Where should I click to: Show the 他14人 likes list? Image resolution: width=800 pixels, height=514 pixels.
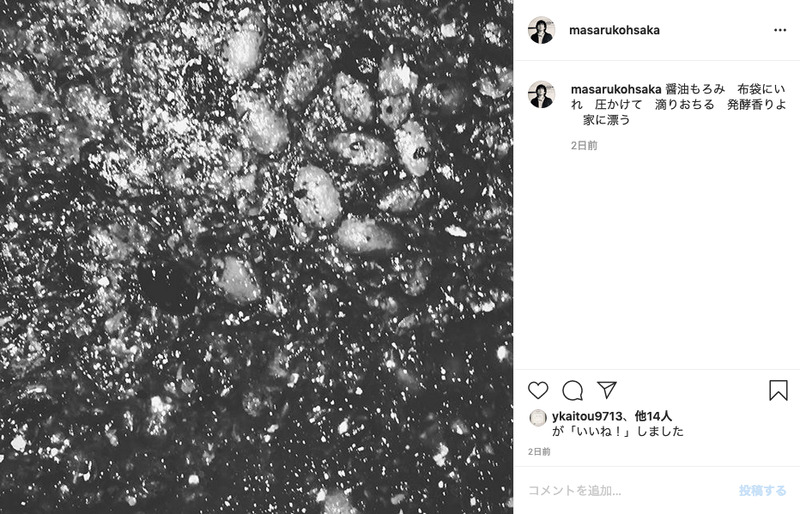click(x=653, y=417)
